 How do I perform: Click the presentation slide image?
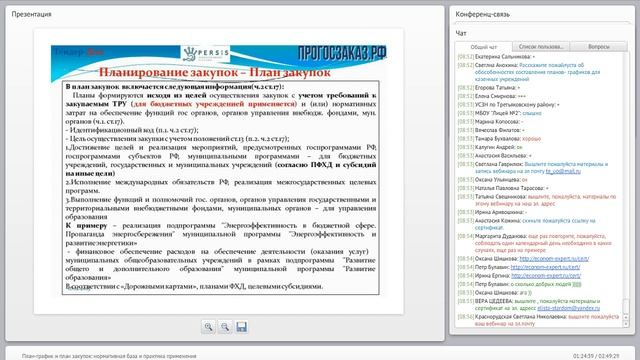pyautogui.click(x=219, y=170)
